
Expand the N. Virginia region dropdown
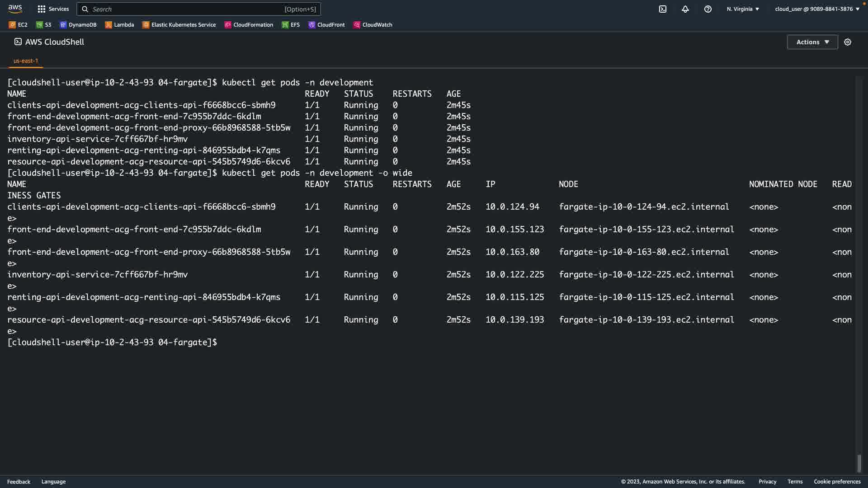[x=743, y=9]
